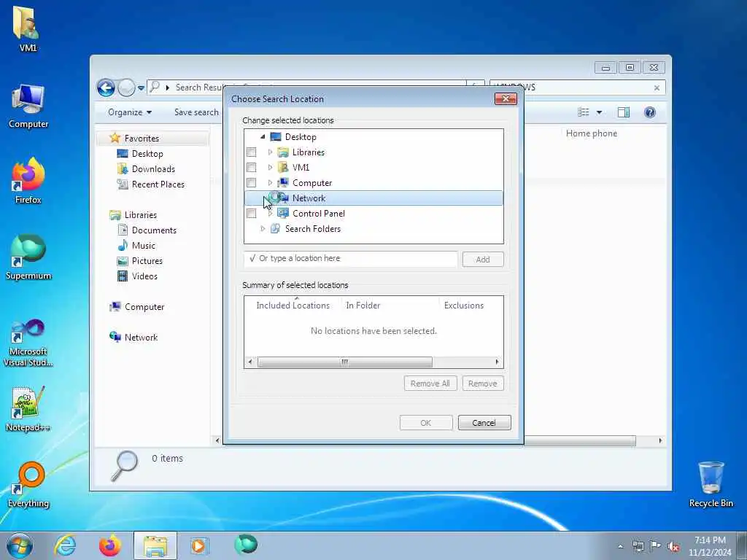
Task: Open Windows Media Player from taskbar
Action: point(198,545)
